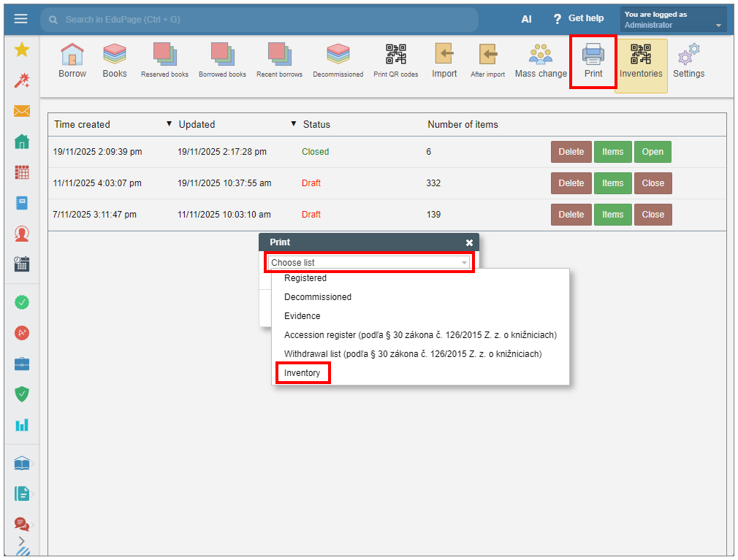The width and height of the screenshot is (738, 560).
Task: Expand the Choose list dropdown
Action: (x=370, y=263)
